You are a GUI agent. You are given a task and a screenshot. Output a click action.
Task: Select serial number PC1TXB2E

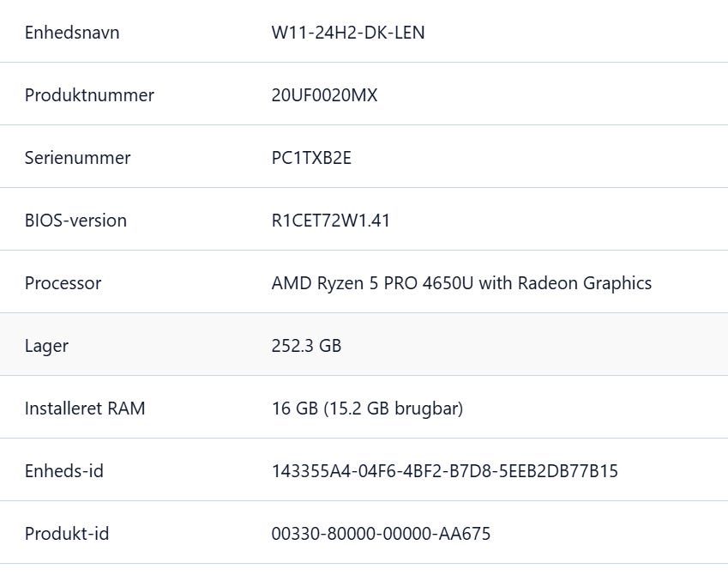(311, 158)
